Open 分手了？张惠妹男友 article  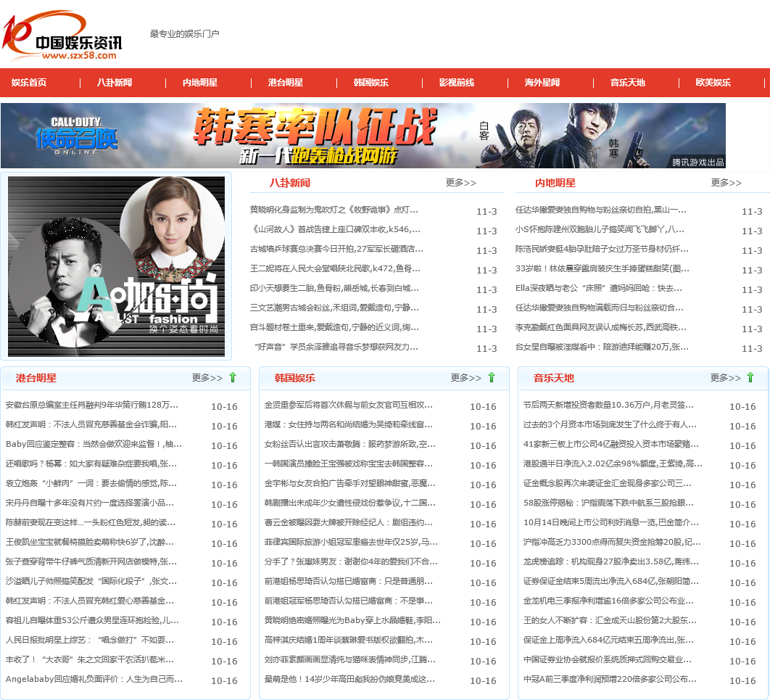pos(351,562)
